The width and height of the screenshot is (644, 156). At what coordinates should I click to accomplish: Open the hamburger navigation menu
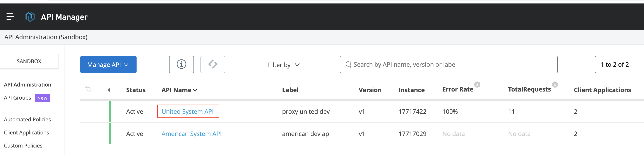point(10,17)
